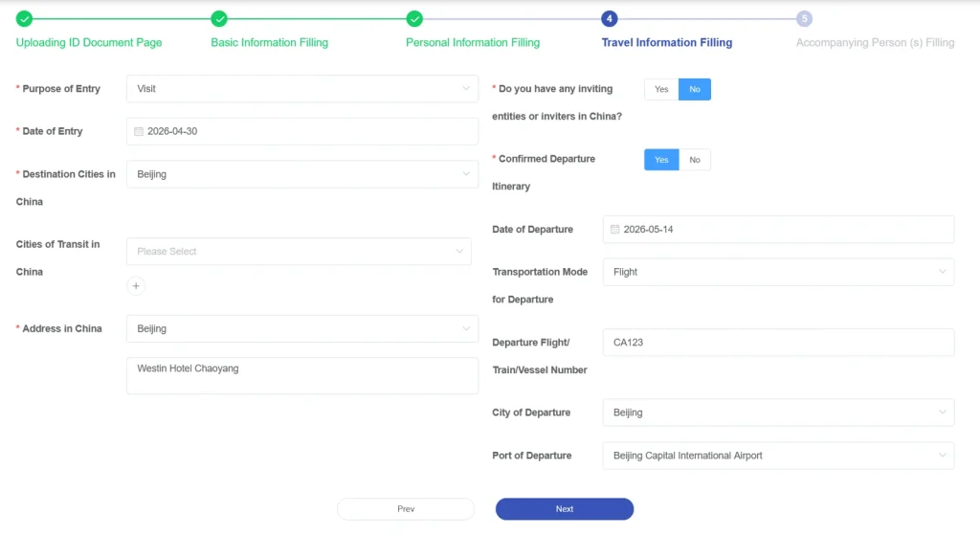Click calendar icon in Date of Departure field
The width and height of the screenshot is (980, 535).
click(614, 230)
